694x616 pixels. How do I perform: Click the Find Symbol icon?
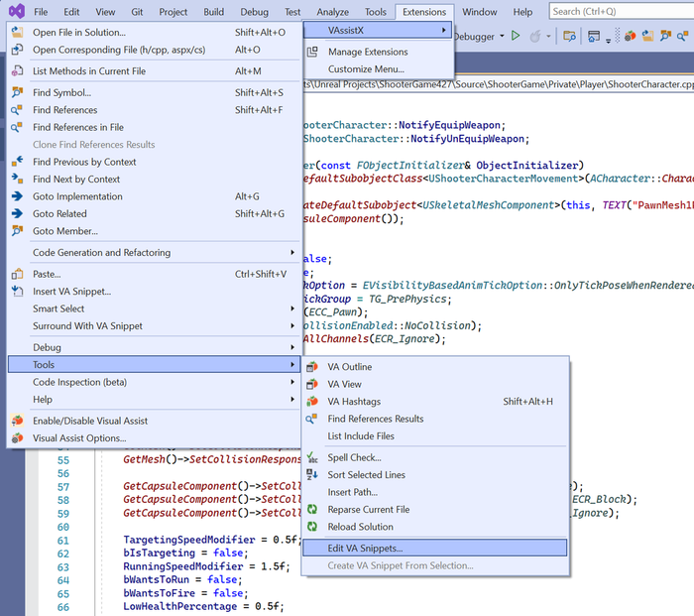(x=17, y=92)
